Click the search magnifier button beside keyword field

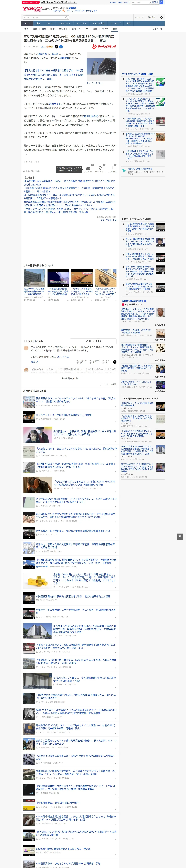66,18
